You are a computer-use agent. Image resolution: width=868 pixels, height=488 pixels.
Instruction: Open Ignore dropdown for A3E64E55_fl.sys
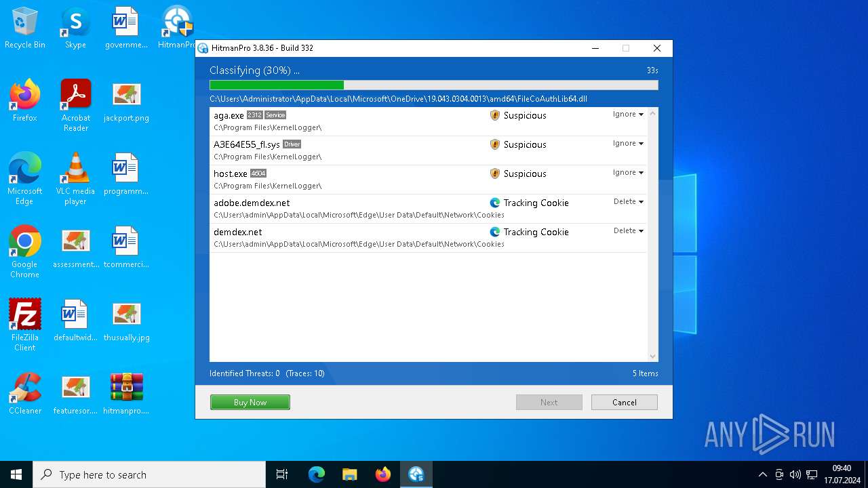(x=628, y=144)
